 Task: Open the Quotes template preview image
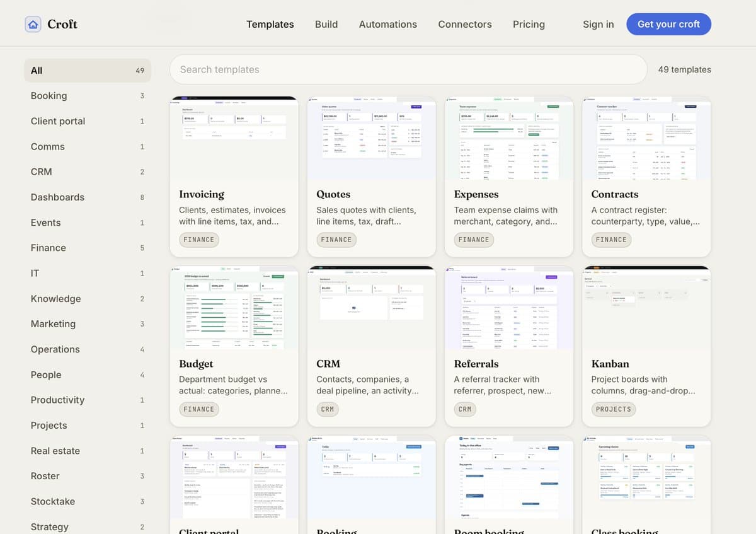click(x=372, y=138)
